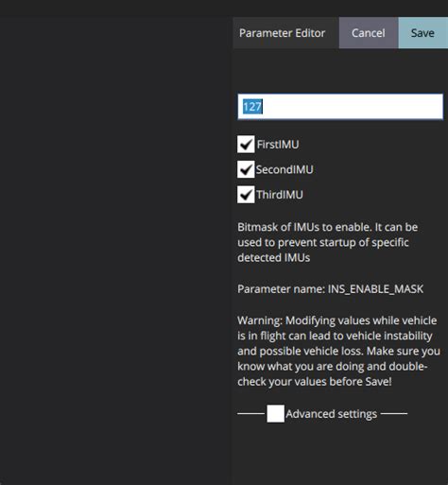Image resolution: width=448 pixels, height=485 pixels.
Task: Click the Advanced settings label
Action: point(331,414)
